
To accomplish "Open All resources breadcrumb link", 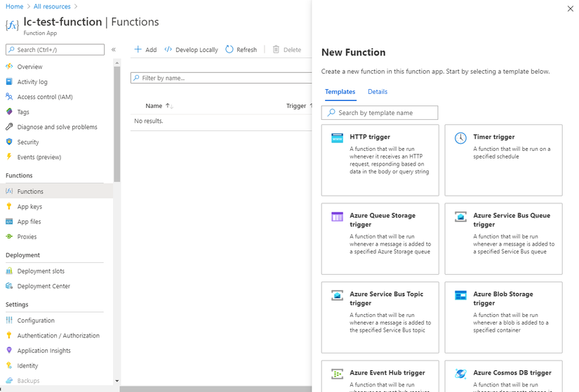I will coord(52,6).
